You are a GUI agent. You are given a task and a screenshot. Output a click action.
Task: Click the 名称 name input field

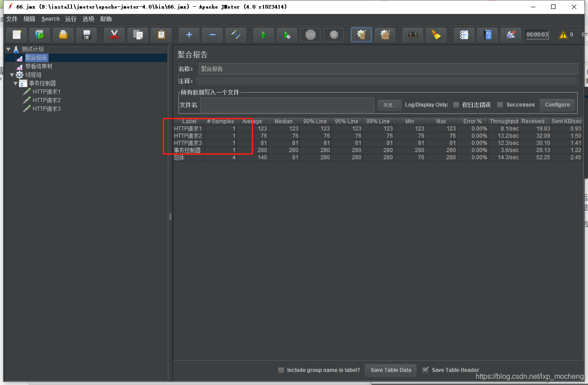click(x=388, y=69)
